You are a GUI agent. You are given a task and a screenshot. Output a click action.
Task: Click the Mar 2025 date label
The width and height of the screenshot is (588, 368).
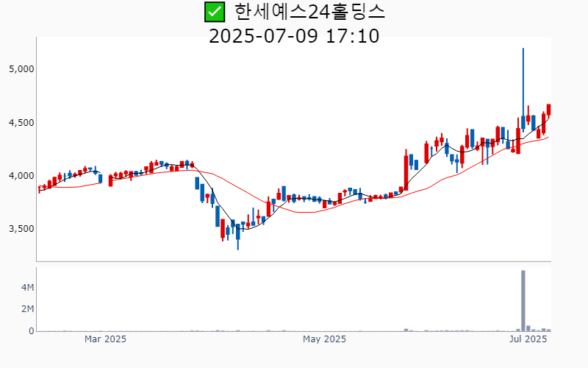(105, 339)
